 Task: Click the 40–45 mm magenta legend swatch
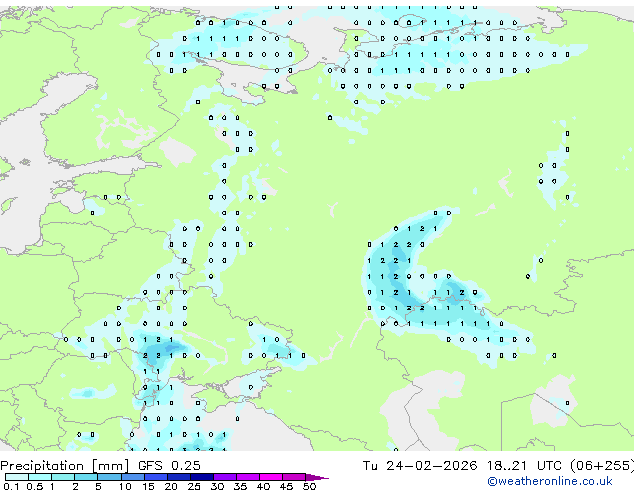(271, 477)
